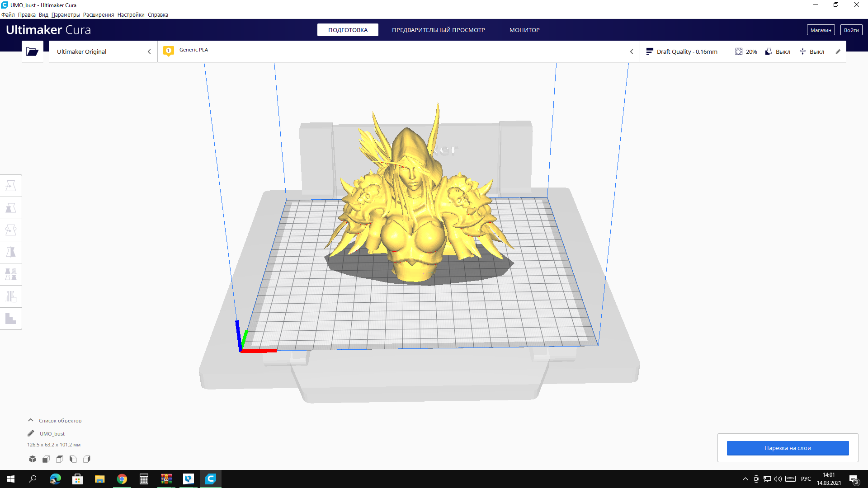
Task: Expand Draft Quality print settings panel
Action: (743, 52)
